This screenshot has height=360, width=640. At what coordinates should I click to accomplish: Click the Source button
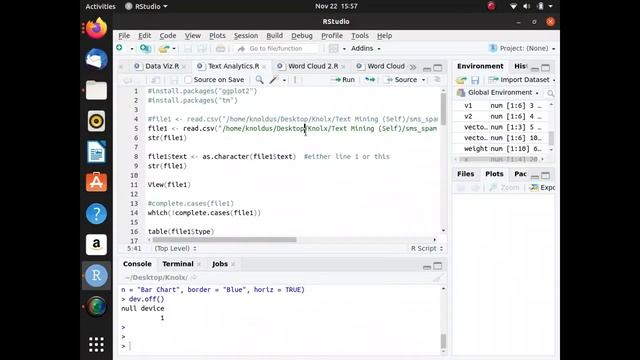coord(402,80)
